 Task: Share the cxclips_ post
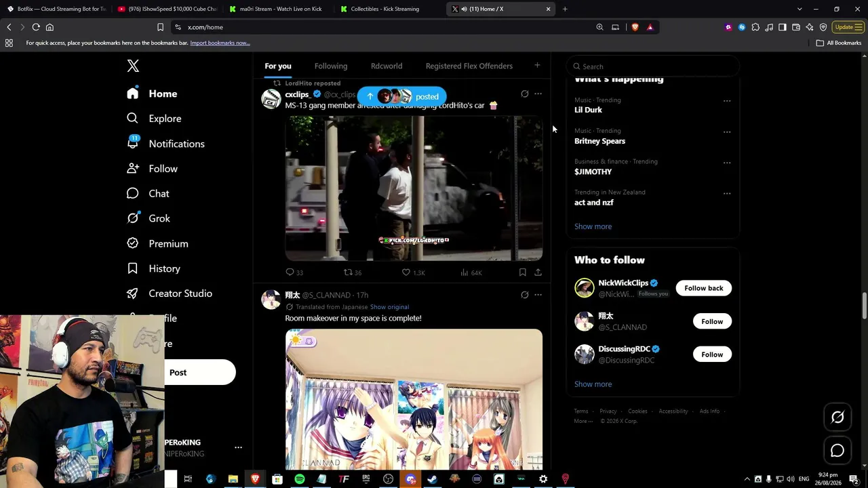coord(538,272)
